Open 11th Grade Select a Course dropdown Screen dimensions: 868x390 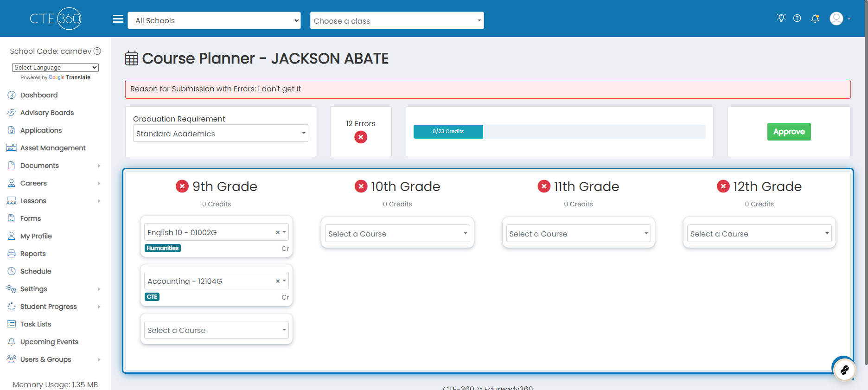tap(579, 233)
